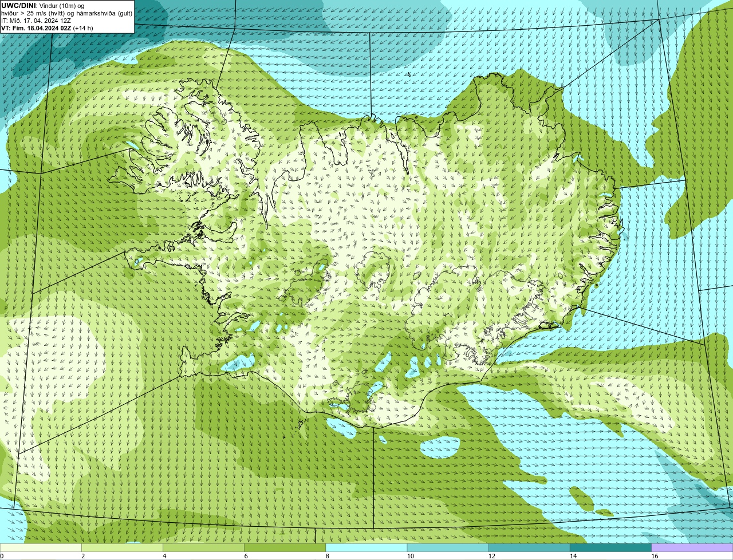Image resolution: width=733 pixels, height=560 pixels.
Task: Click the "16" label on the color scale
Action: (655, 556)
